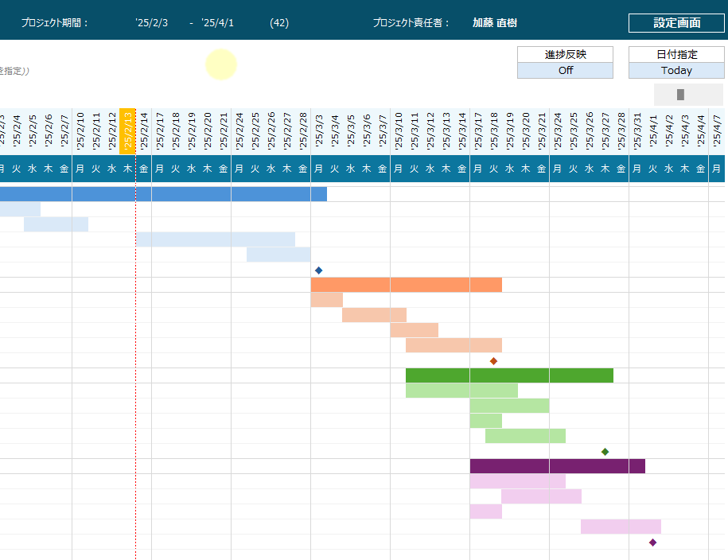Select the dark purple summary bar
728x560 pixels.
click(558, 466)
